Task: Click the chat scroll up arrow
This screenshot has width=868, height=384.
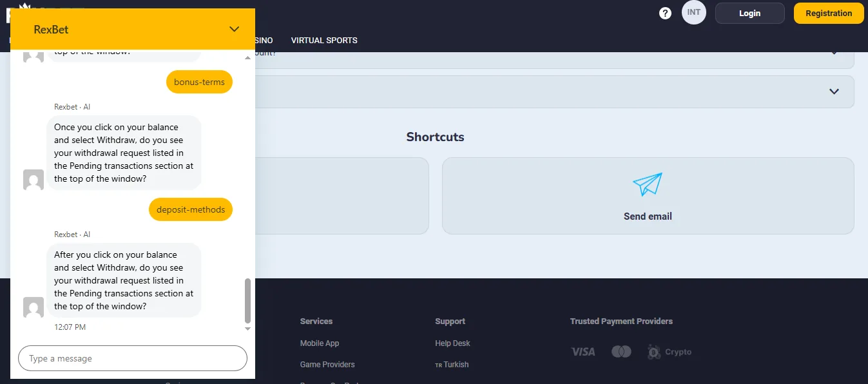Action: click(x=248, y=57)
